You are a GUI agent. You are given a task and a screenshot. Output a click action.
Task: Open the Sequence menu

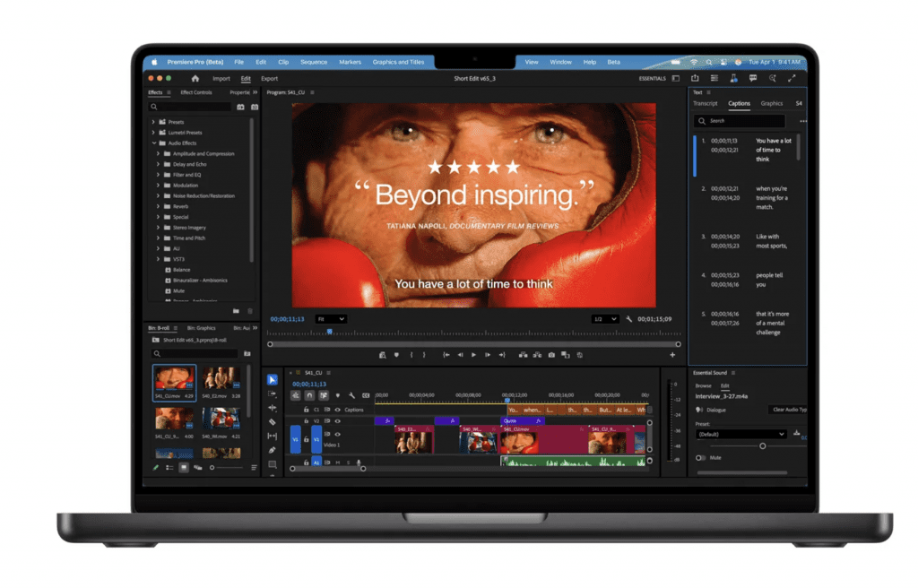click(314, 63)
